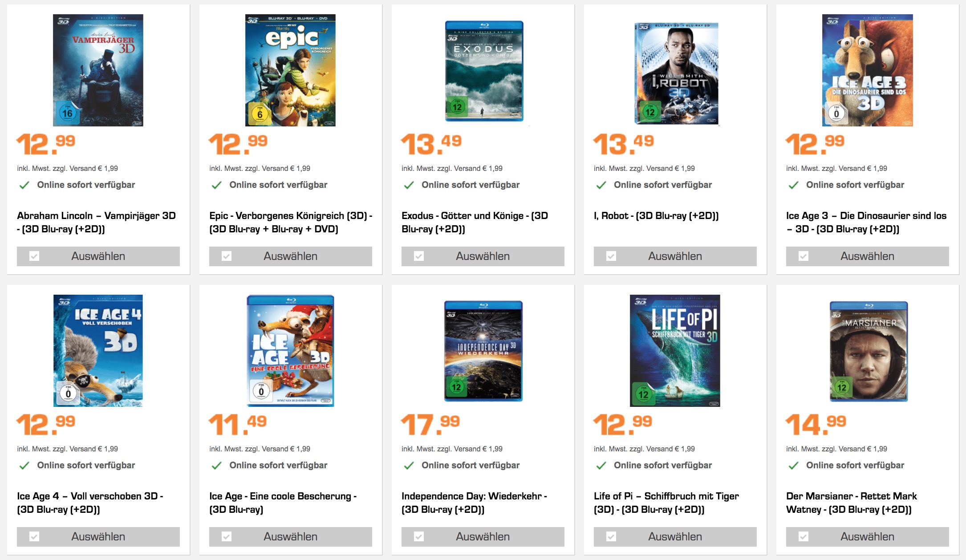Screen dimensions: 966x560
Task: Tick the checkbox for Abraham Lincoln Vampirjäger 3D
Action: [34, 256]
